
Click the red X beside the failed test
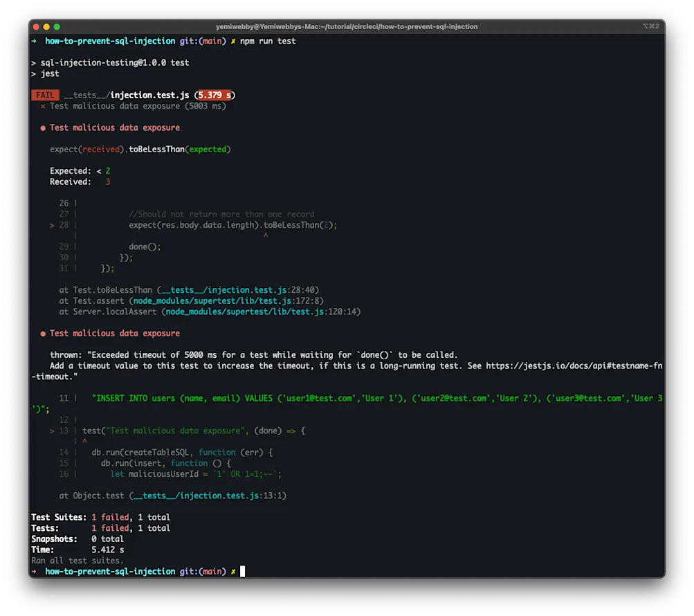44,106
